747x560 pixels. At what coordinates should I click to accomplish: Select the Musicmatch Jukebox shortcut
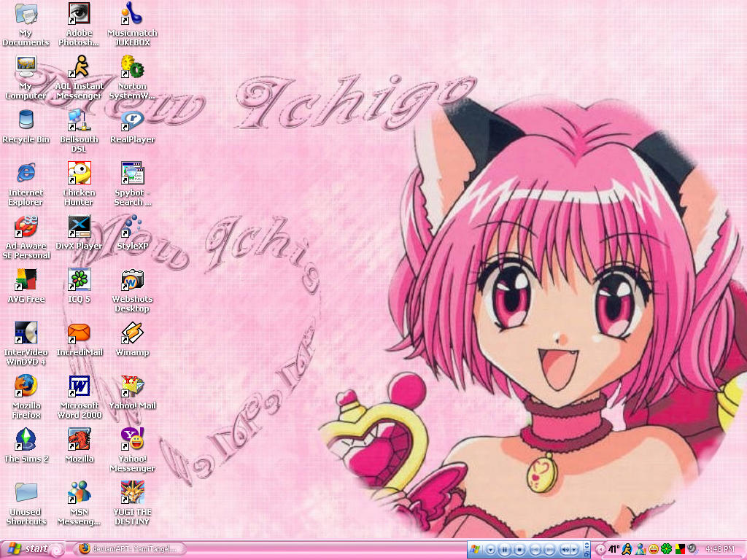[133, 24]
